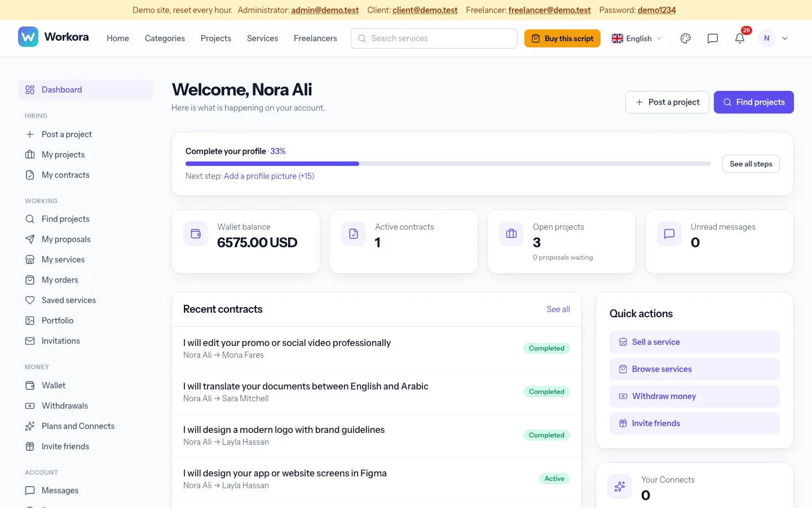Click the open projects briefcase icon
812x508 pixels.
point(511,234)
